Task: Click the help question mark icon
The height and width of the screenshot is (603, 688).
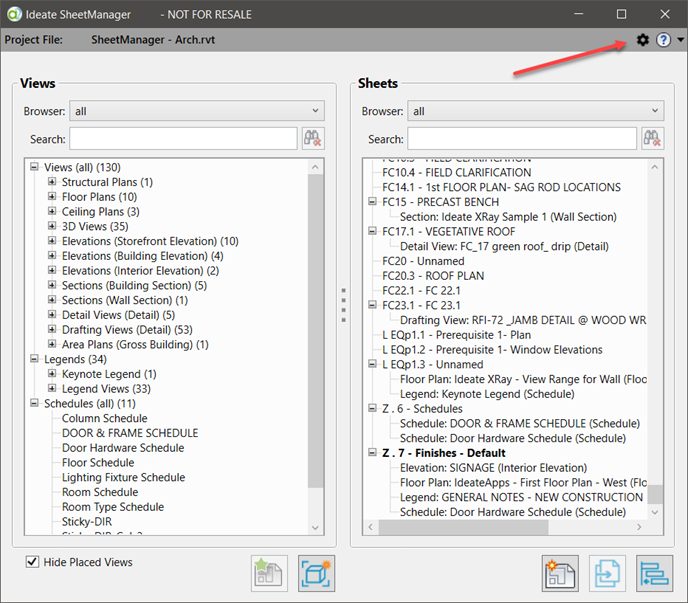Action: (664, 40)
